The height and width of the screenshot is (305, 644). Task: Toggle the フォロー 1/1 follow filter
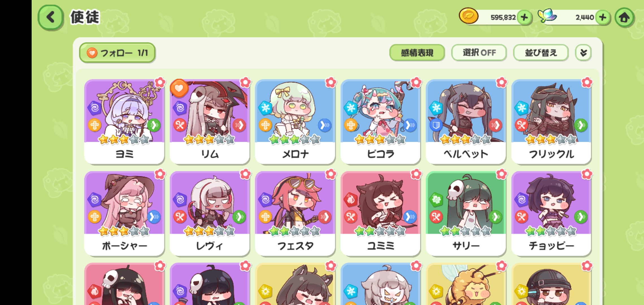pyautogui.click(x=117, y=53)
